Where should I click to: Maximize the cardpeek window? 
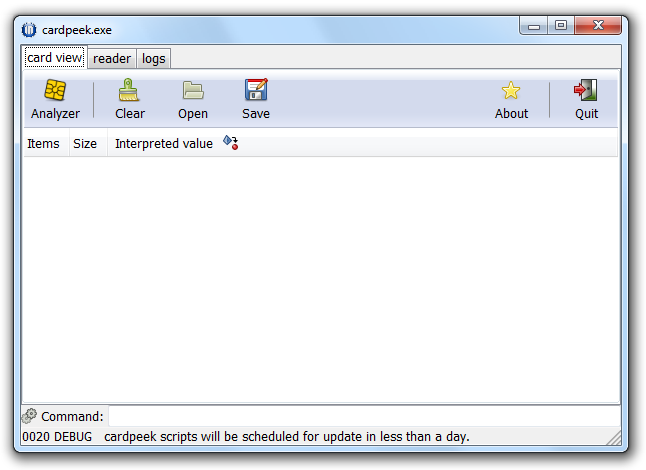560,26
